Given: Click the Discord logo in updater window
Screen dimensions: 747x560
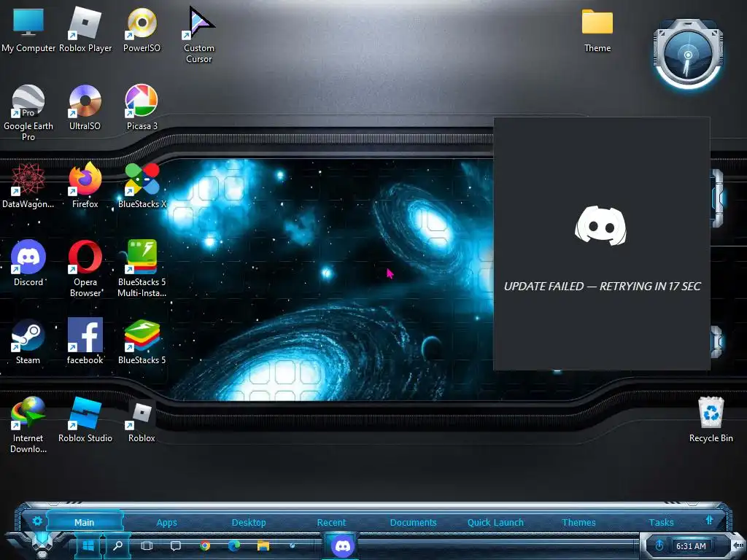Looking at the screenshot, I should tap(601, 226).
